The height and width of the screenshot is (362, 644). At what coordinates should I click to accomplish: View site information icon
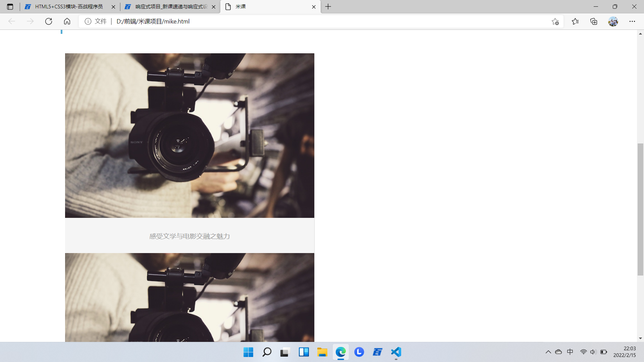88,21
